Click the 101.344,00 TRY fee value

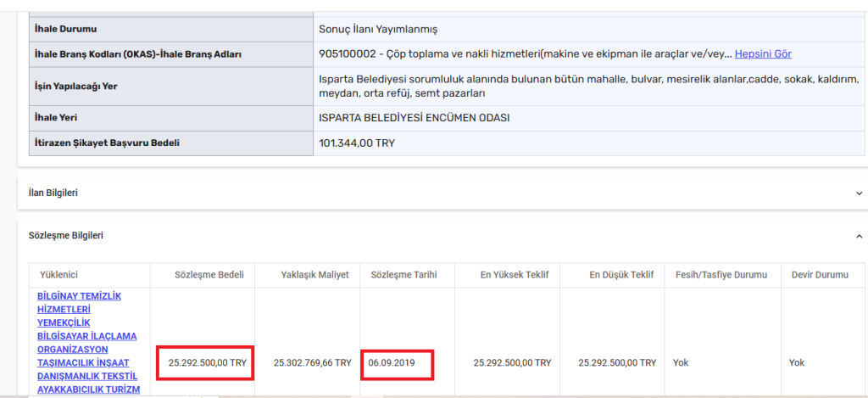pyautogui.click(x=357, y=143)
